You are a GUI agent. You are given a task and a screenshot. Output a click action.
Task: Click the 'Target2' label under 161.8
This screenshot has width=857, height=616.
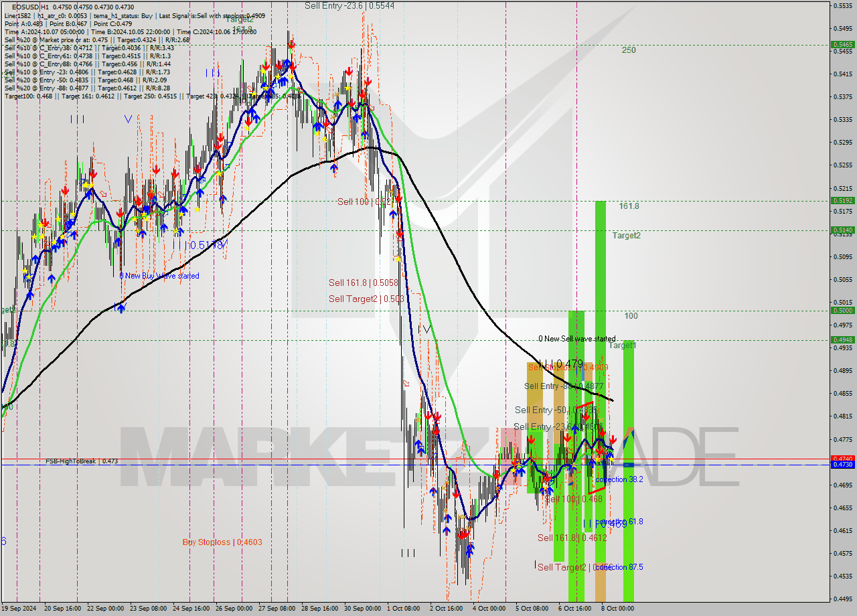pyautogui.click(x=626, y=236)
